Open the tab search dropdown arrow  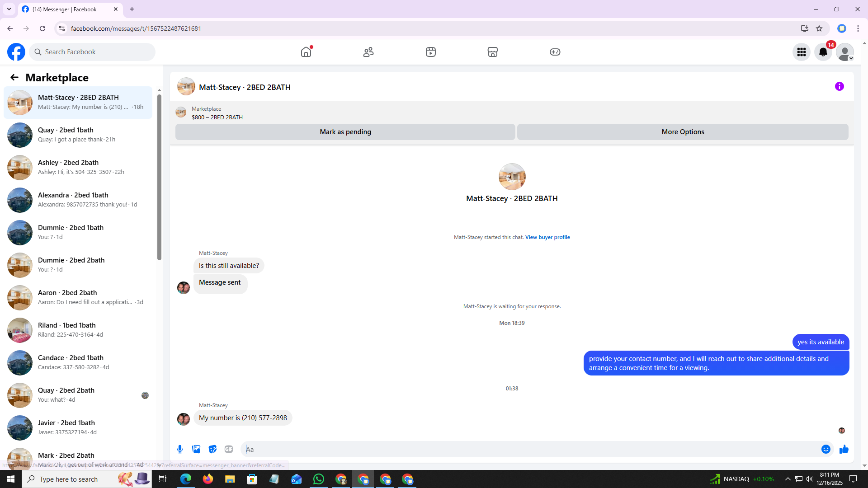click(9, 9)
